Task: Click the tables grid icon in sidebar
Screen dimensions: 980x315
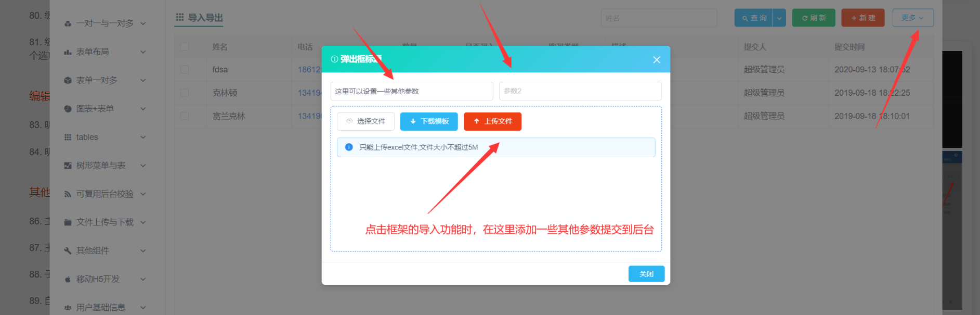Action: (68, 137)
